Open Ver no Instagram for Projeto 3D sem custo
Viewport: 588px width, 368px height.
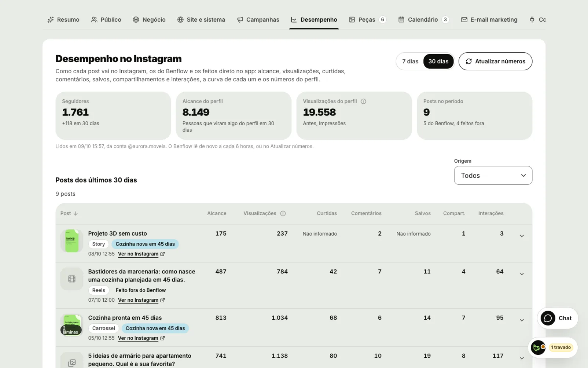click(141, 254)
